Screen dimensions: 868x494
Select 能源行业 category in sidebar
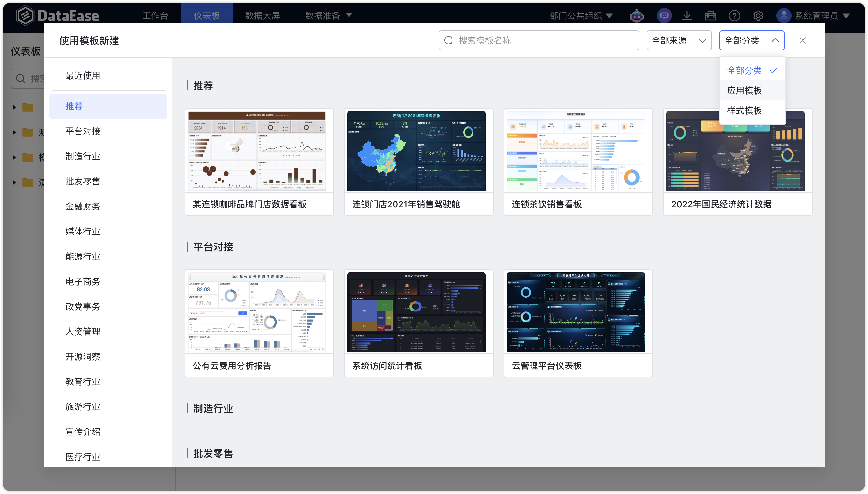point(108,256)
